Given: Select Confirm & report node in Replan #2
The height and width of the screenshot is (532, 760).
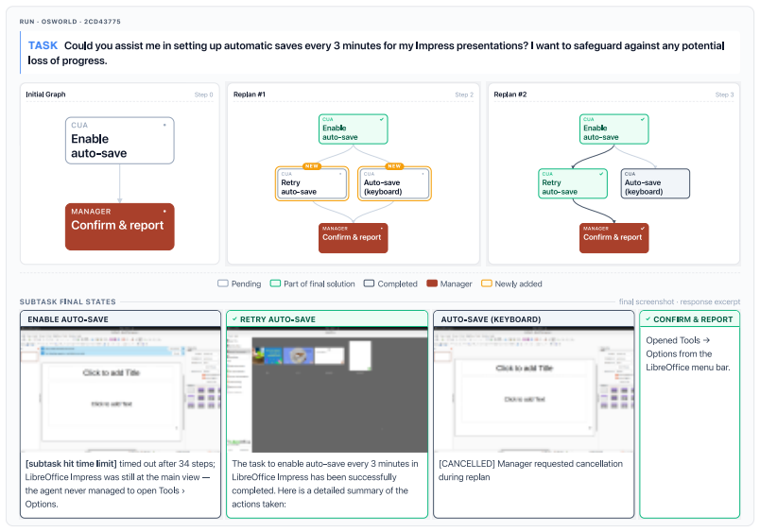Looking at the screenshot, I should pos(613,238).
